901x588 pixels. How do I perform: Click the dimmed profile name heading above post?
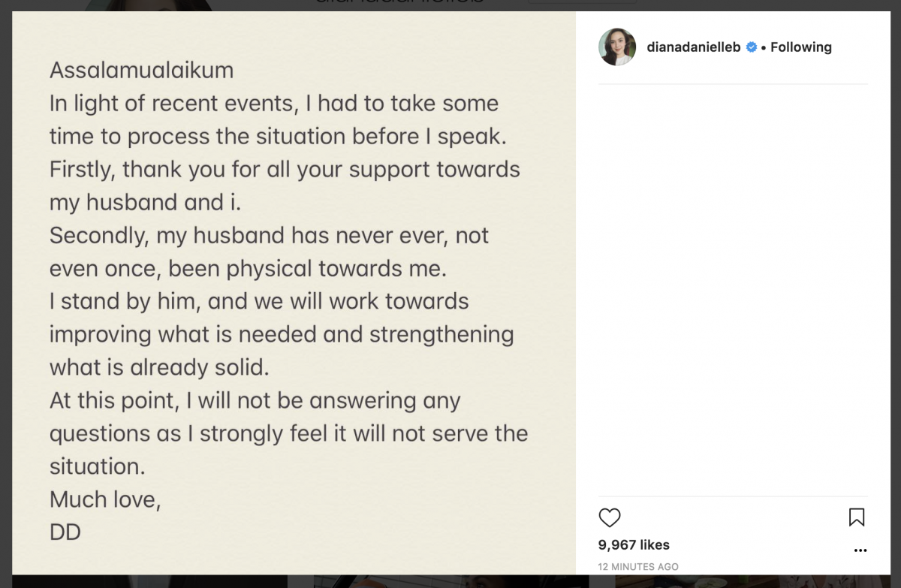pyautogui.click(x=399, y=2)
